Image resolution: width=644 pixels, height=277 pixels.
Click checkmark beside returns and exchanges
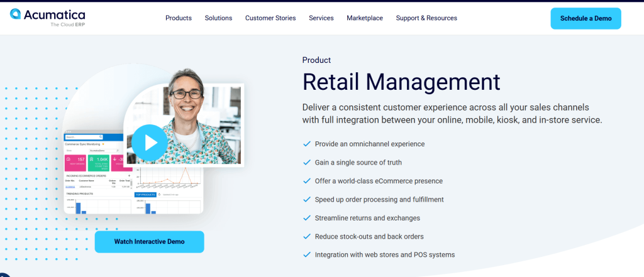[306, 218]
